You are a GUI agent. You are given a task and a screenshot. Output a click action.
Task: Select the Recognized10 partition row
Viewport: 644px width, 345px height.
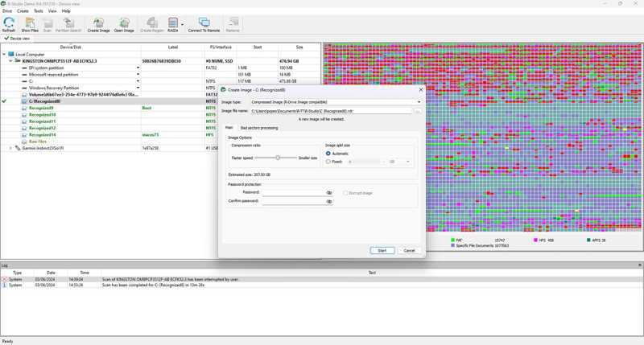160,114
